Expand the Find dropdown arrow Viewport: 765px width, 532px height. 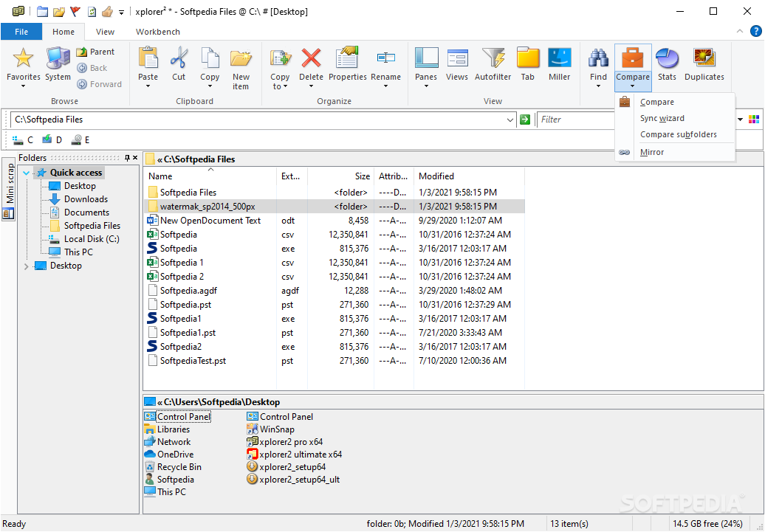[598, 87]
